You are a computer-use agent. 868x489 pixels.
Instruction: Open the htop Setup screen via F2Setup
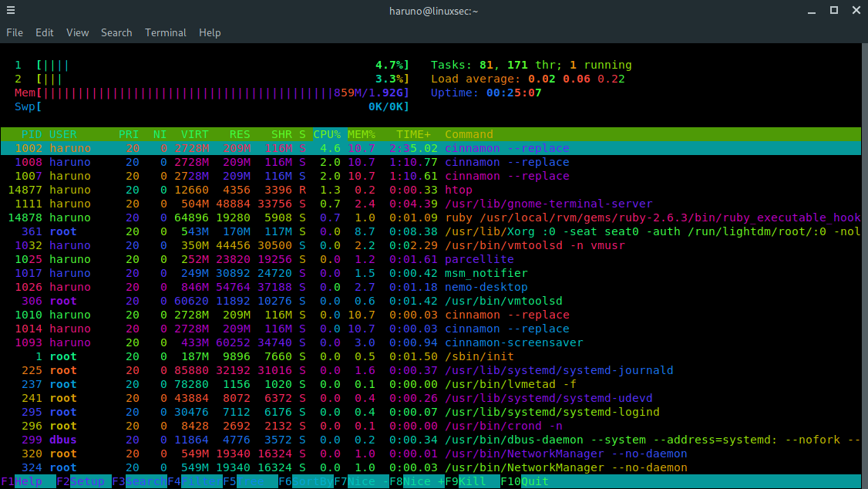click(77, 481)
